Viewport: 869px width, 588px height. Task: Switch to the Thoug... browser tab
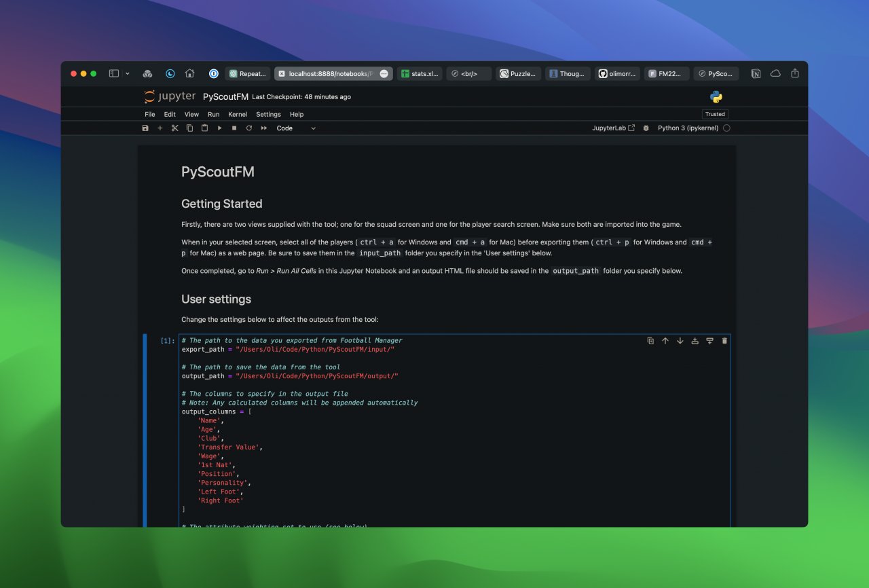tap(568, 73)
